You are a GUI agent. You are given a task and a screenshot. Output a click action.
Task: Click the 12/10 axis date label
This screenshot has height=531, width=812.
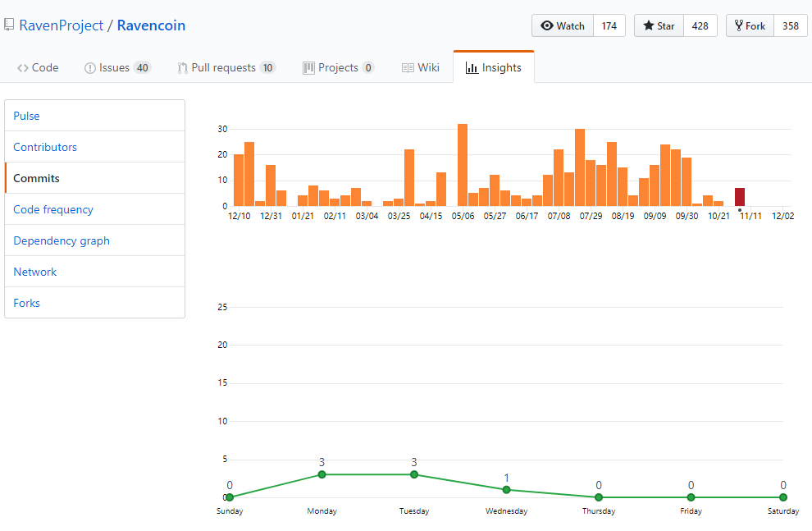[239, 216]
